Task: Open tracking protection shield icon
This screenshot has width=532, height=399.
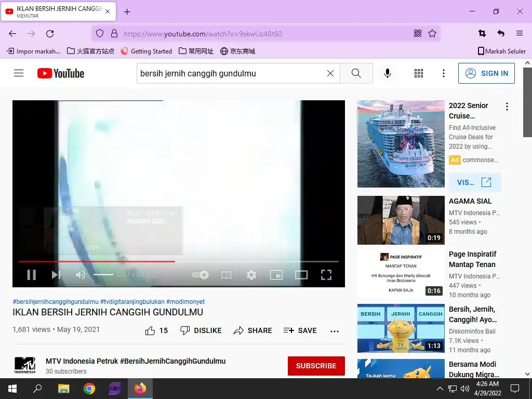Action: pyautogui.click(x=99, y=33)
